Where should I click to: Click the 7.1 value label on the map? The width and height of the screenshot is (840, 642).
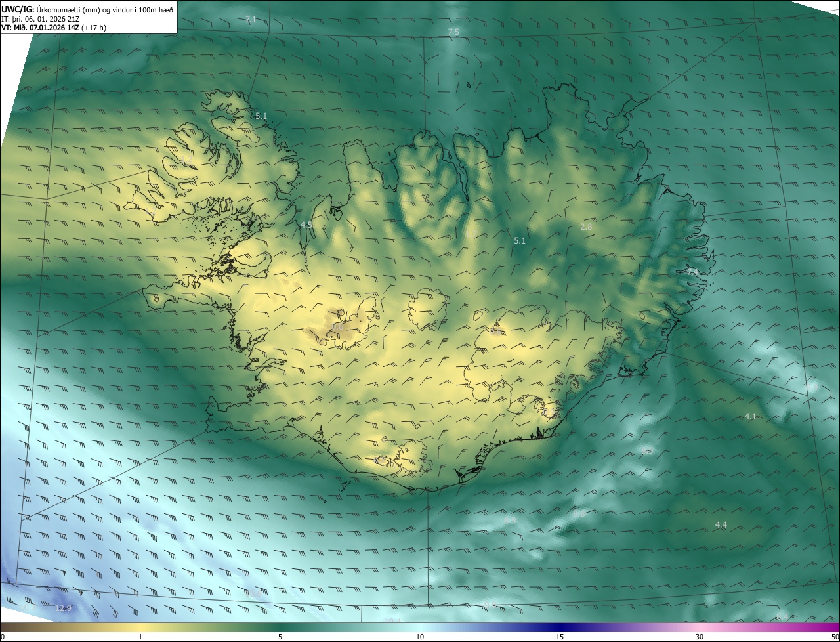[251, 20]
